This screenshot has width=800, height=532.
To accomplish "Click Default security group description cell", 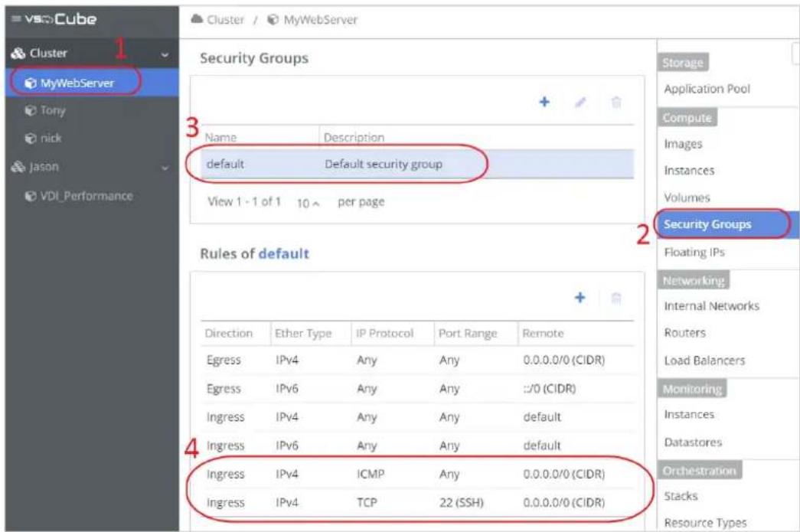I will [384, 165].
